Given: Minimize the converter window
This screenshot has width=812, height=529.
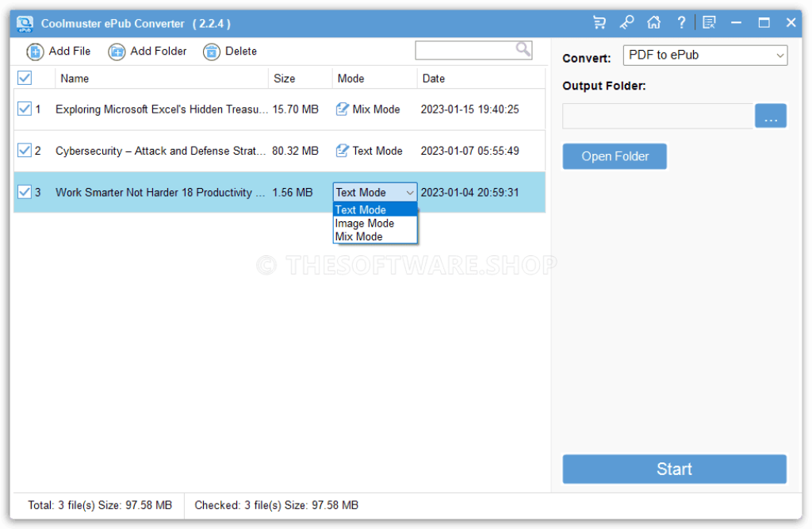Looking at the screenshot, I should [x=736, y=23].
